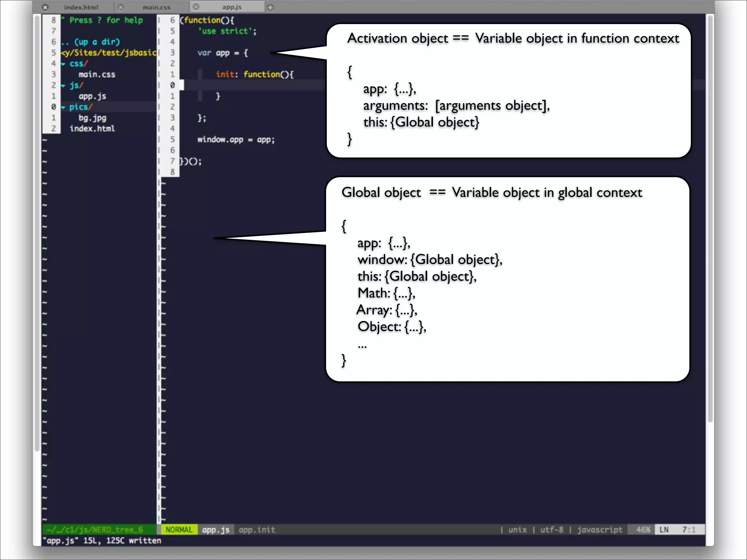Click the '"app.js" 15L, 125C written' message
The image size is (747, 560).
click(102, 540)
